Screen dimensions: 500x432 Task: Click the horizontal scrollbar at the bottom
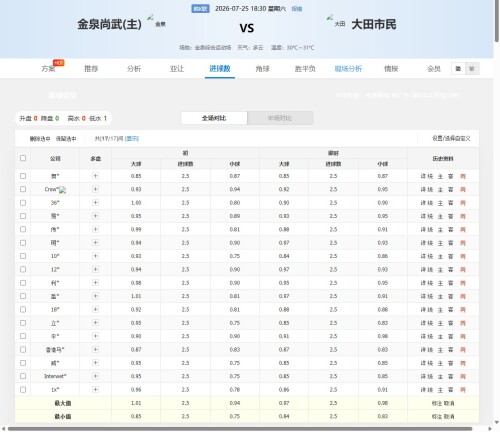[x=240, y=429]
